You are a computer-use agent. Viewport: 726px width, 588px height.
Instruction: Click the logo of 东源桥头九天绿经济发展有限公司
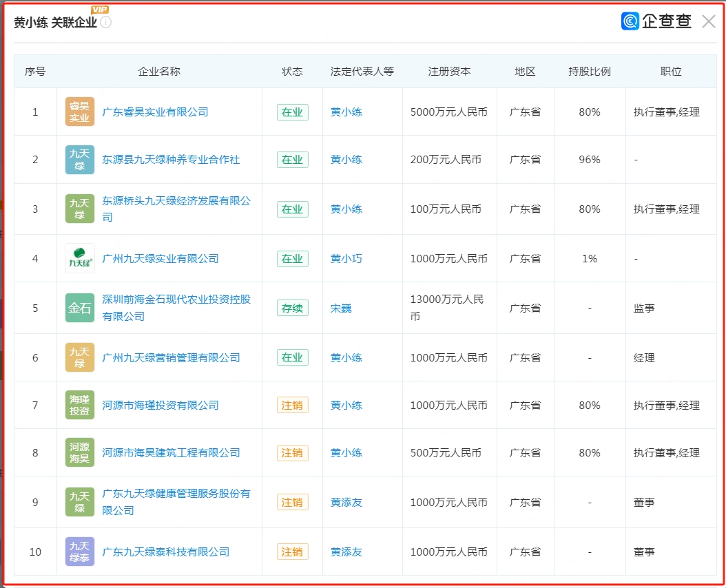[x=80, y=209]
